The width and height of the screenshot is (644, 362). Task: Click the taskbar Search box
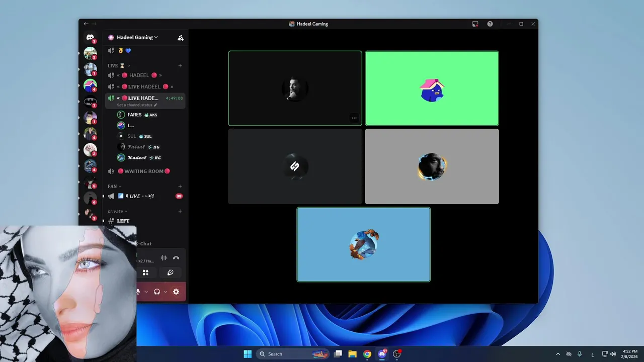point(293,354)
